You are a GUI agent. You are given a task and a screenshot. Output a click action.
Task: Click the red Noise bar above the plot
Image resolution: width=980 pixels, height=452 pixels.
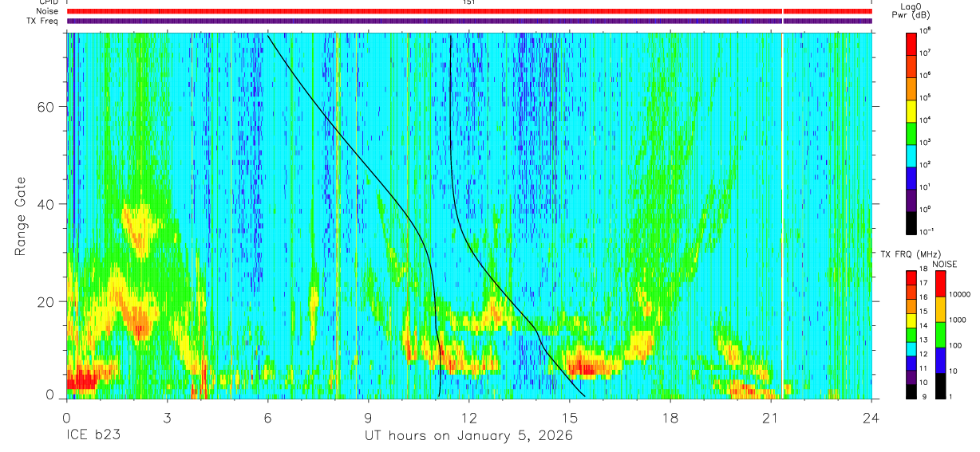(469, 11)
